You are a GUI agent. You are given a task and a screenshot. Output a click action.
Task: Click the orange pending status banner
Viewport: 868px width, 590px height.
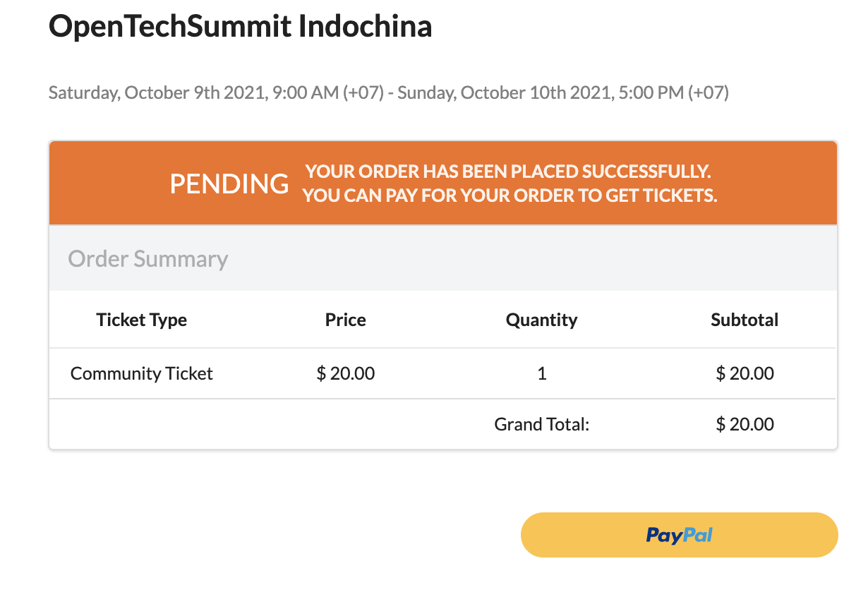click(x=443, y=183)
